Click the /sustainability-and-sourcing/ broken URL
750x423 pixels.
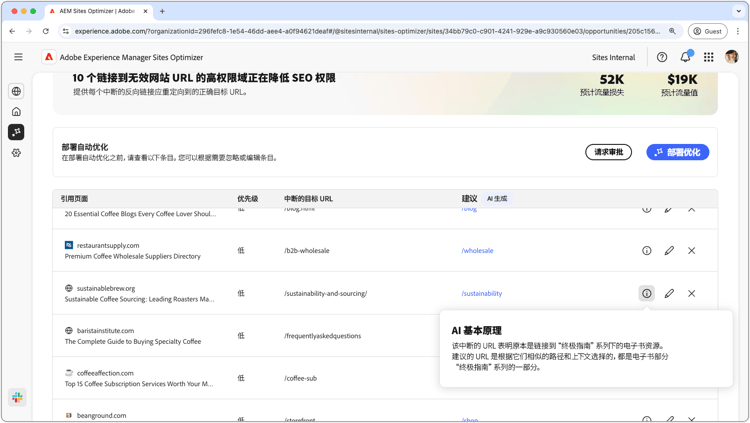[x=325, y=293]
